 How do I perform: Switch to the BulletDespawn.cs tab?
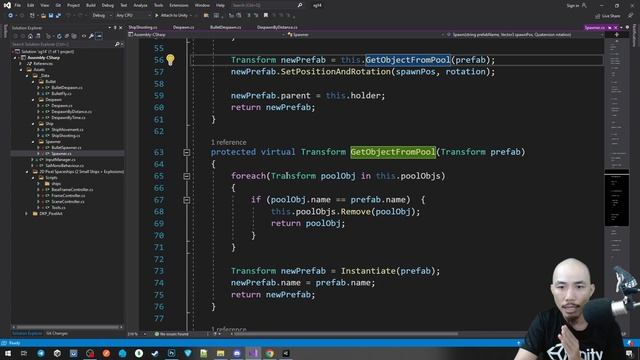click(x=226, y=27)
